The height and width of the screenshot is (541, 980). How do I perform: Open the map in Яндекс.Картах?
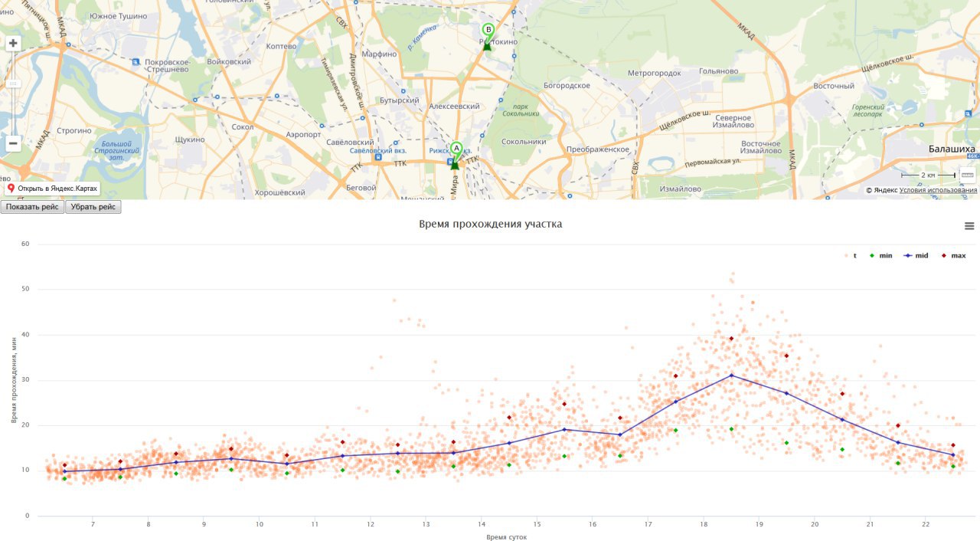click(53, 188)
